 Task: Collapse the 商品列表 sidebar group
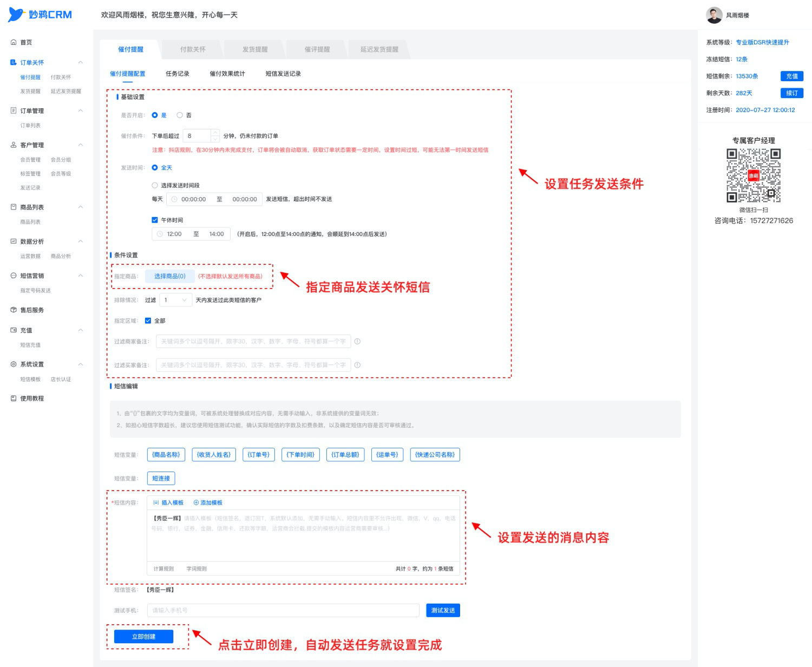click(81, 207)
